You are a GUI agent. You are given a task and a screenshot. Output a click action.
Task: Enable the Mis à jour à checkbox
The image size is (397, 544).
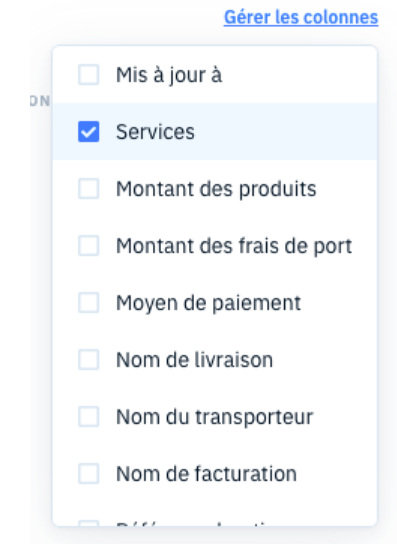pyautogui.click(x=88, y=75)
